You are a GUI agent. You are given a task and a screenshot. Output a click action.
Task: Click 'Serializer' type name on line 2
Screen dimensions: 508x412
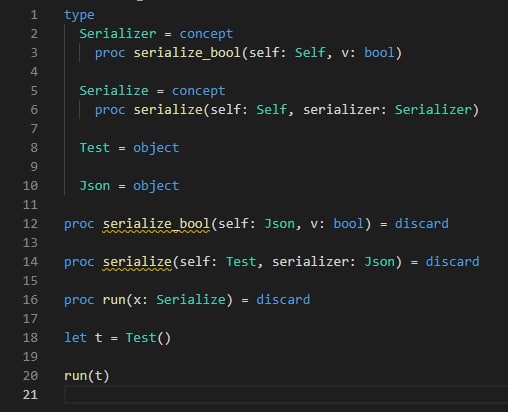[x=118, y=34]
